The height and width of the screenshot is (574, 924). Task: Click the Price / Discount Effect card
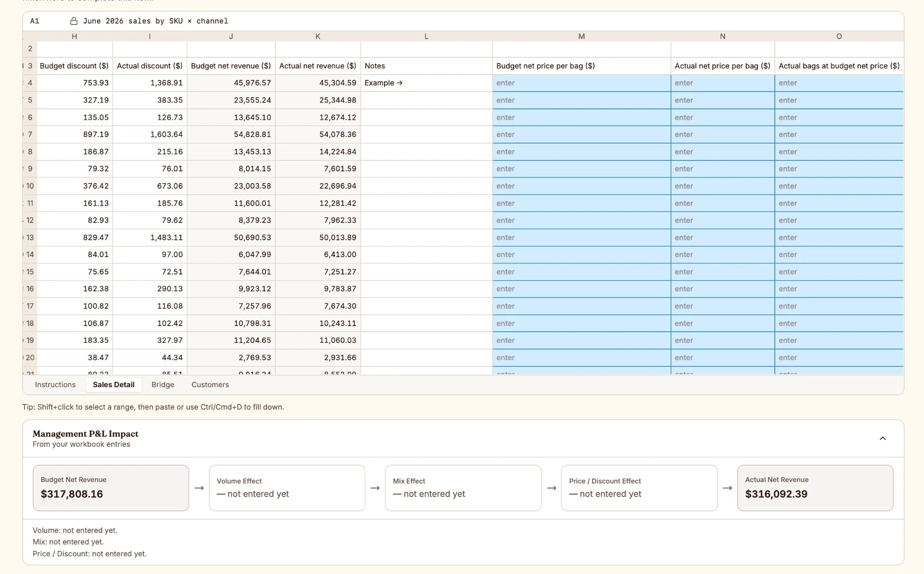tap(639, 488)
